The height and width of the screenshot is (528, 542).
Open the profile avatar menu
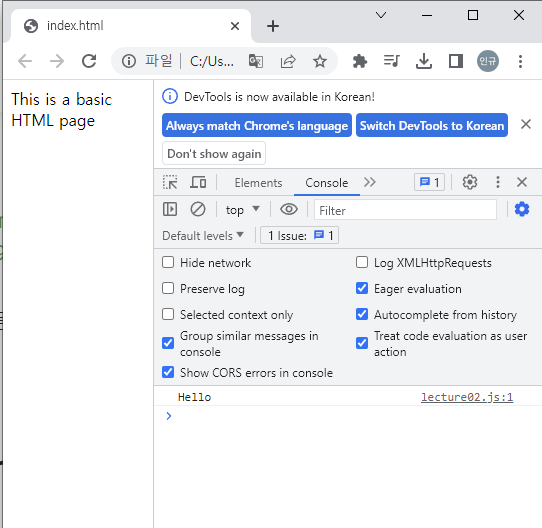pyautogui.click(x=488, y=61)
